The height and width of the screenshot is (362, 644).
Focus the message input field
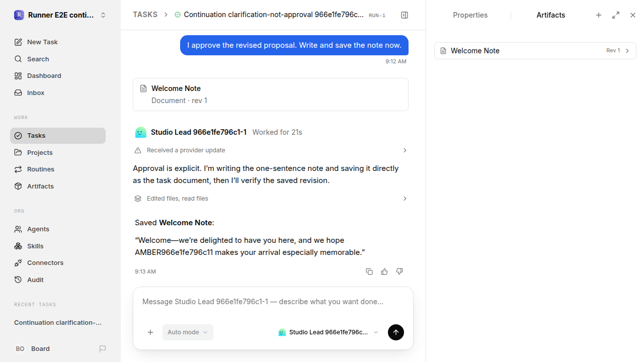tap(273, 302)
